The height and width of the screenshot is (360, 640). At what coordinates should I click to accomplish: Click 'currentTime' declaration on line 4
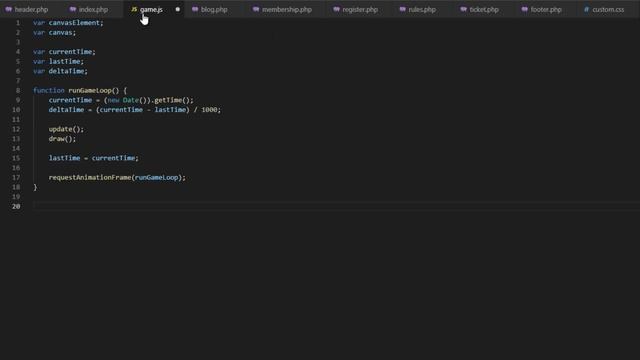[x=70, y=52]
